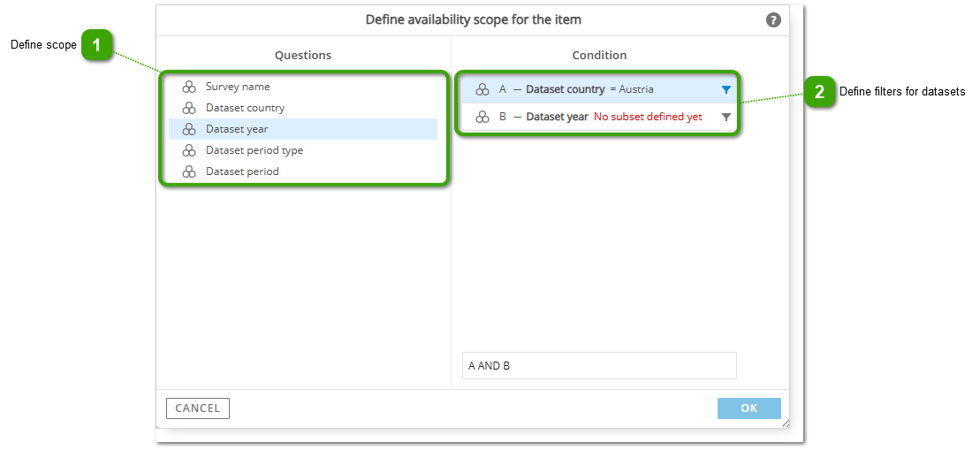Open the blue filter funnel for Dataset country
The image size is (980, 450).
[726, 89]
